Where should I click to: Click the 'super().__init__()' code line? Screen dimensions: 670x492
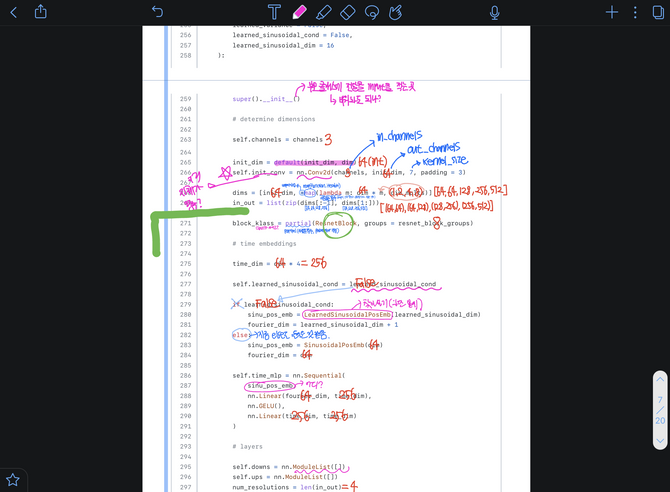coord(266,99)
